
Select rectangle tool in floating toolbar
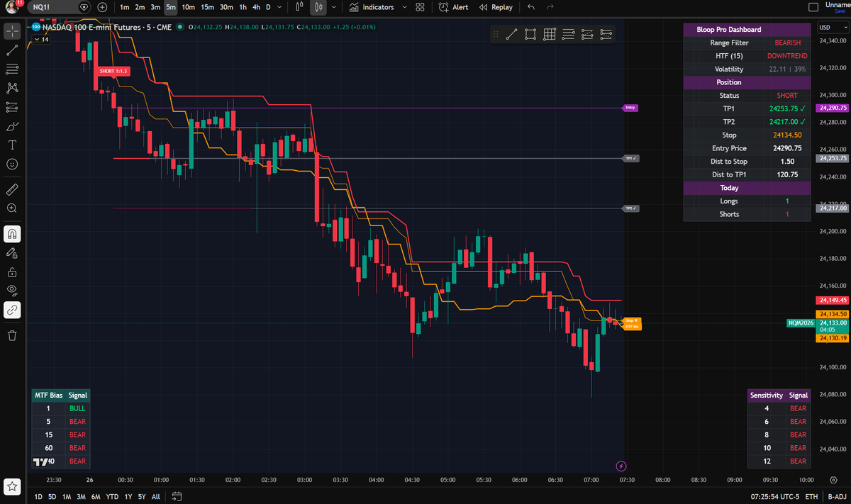530,33
